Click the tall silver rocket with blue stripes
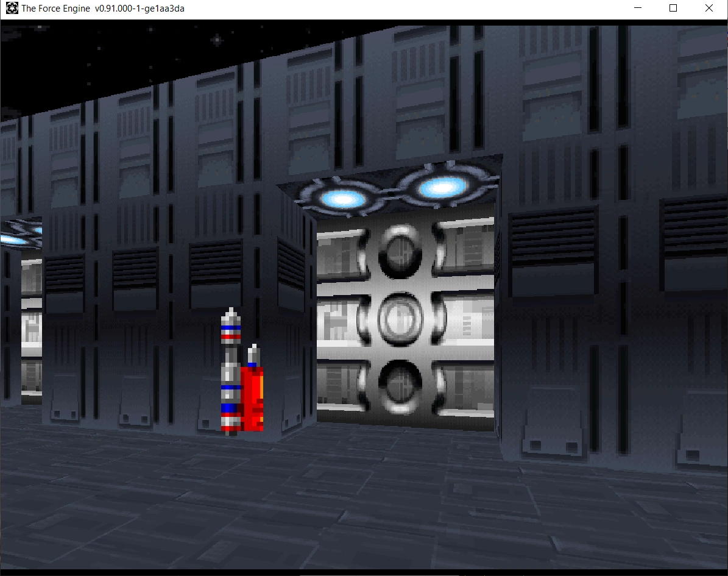This screenshot has height=576, width=728. point(231,372)
